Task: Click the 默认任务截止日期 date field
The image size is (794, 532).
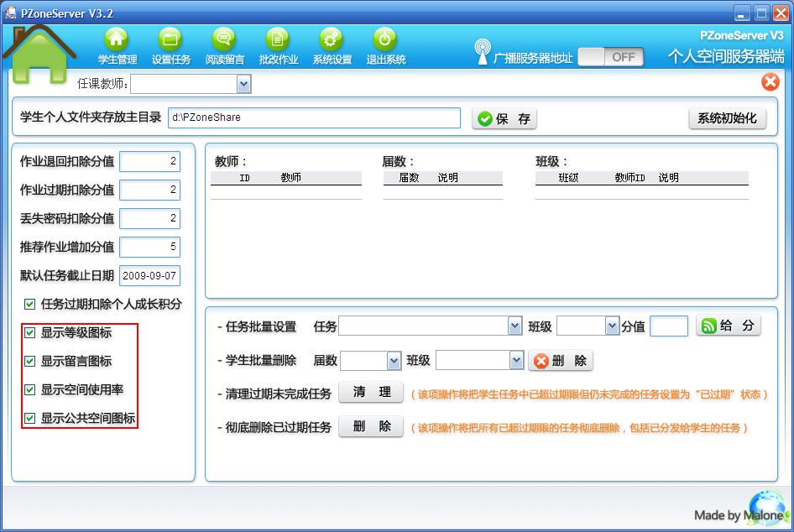Action: [149, 275]
